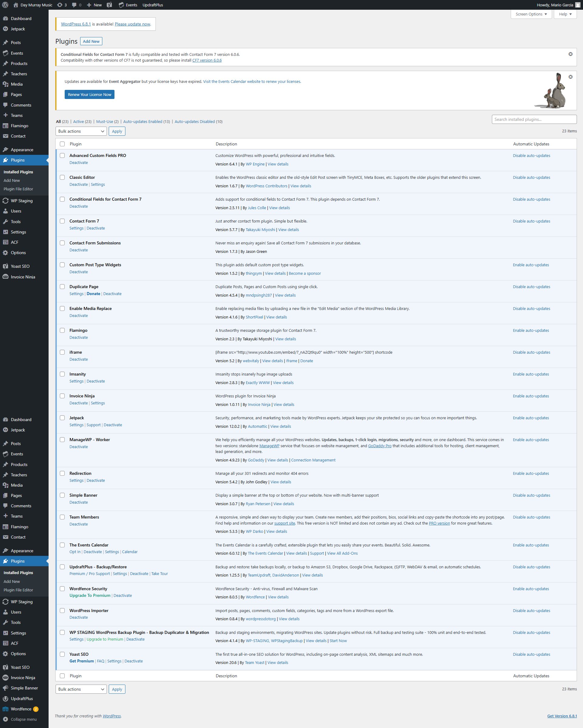The width and height of the screenshot is (583, 728).
Task: Click Get Premium under Yoast SEO
Action: point(81,661)
